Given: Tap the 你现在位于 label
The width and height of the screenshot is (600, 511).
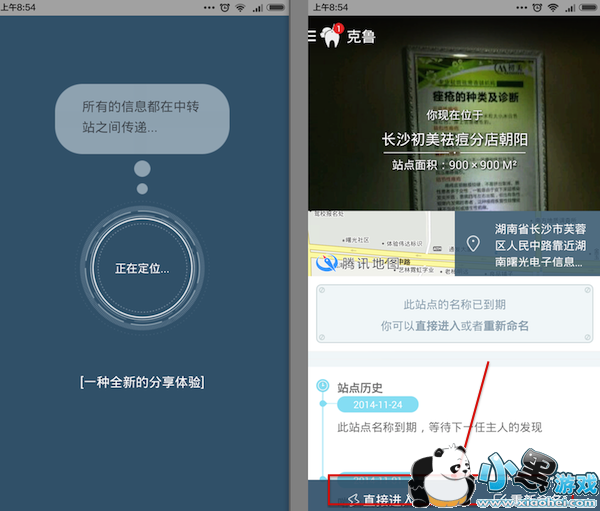Looking at the screenshot, I should pyautogui.click(x=454, y=115).
